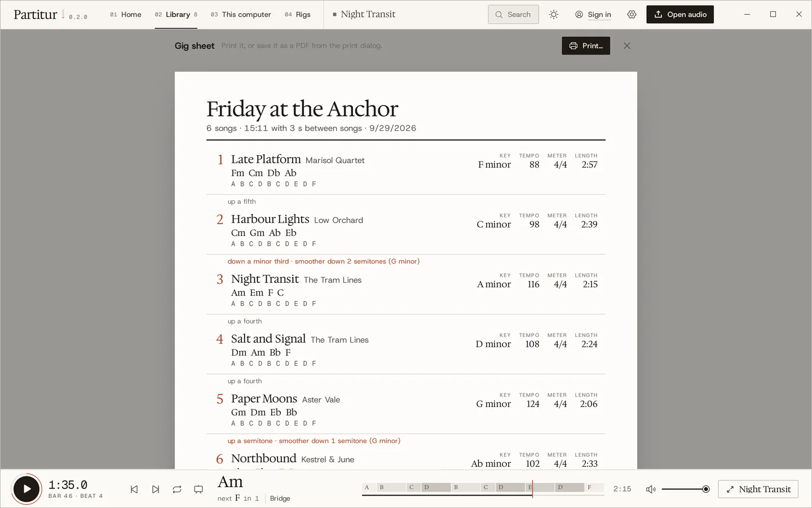Maximize the Partitur window
The image size is (812, 508).
coord(773,15)
